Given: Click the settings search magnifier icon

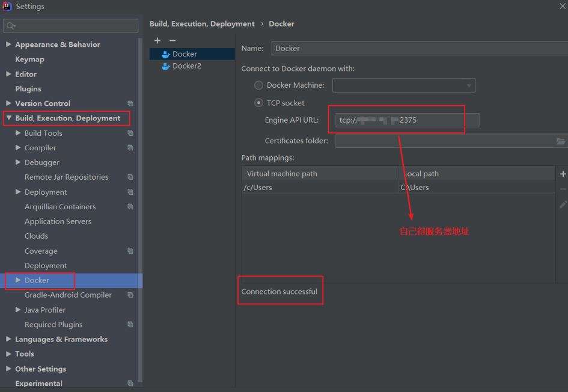Looking at the screenshot, I should (11, 26).
